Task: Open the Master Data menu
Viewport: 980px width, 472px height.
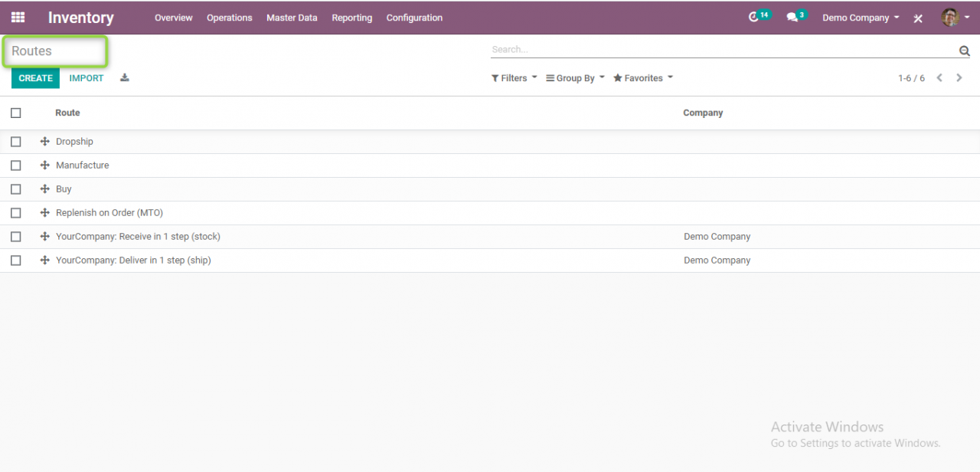Action: click(x=292, y=18)
